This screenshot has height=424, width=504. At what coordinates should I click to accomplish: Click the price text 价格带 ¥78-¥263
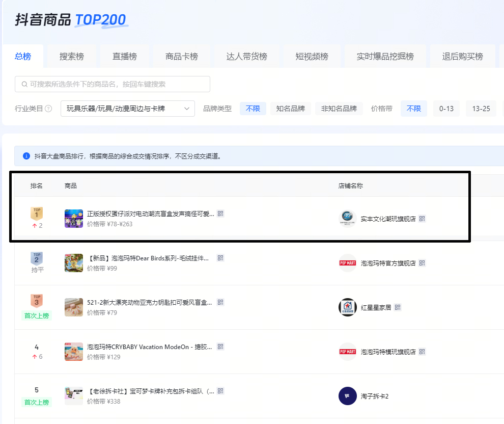[109, 224]
